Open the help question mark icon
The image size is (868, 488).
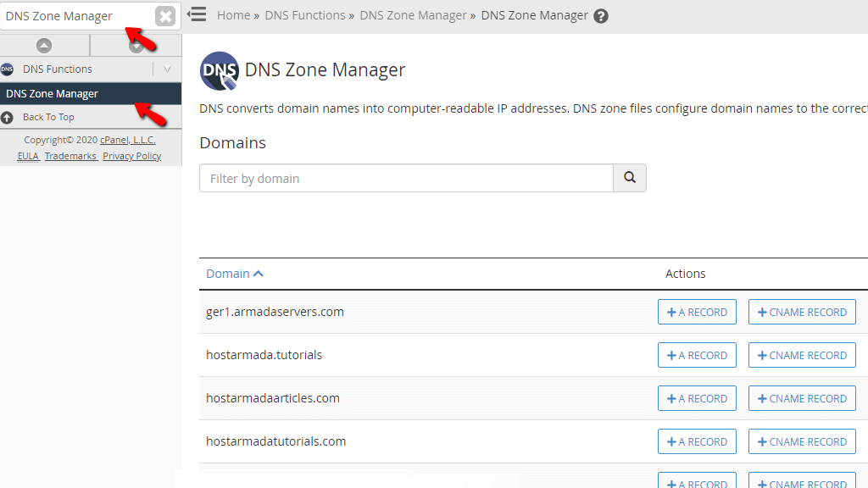[601, 16]
